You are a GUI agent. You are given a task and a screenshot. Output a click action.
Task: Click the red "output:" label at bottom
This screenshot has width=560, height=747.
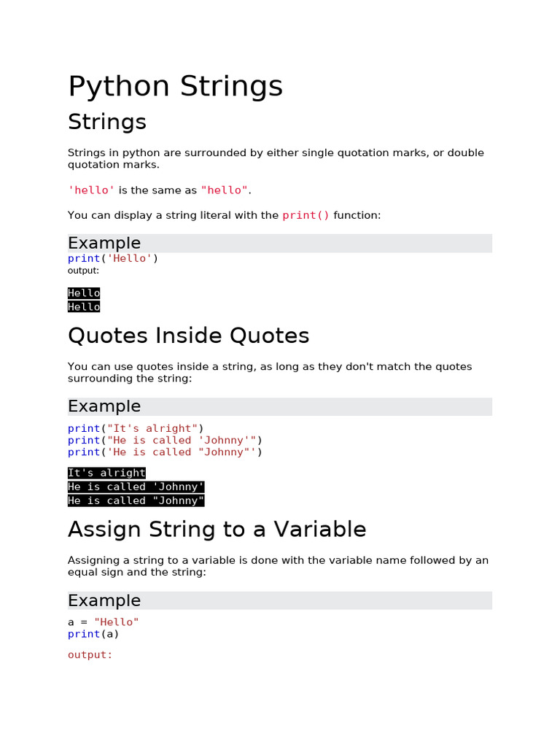pos(90,655)
